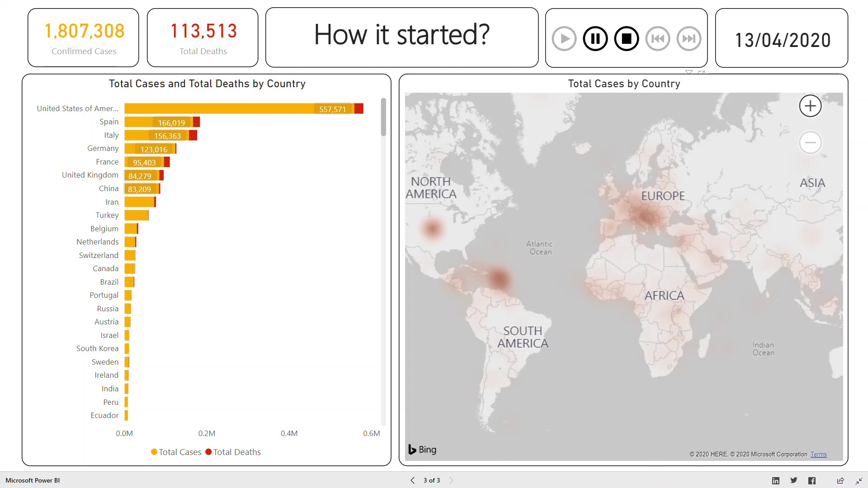Toggle Total Cases legend item
The width and height of the screenshot is (868, 488).
176,452
